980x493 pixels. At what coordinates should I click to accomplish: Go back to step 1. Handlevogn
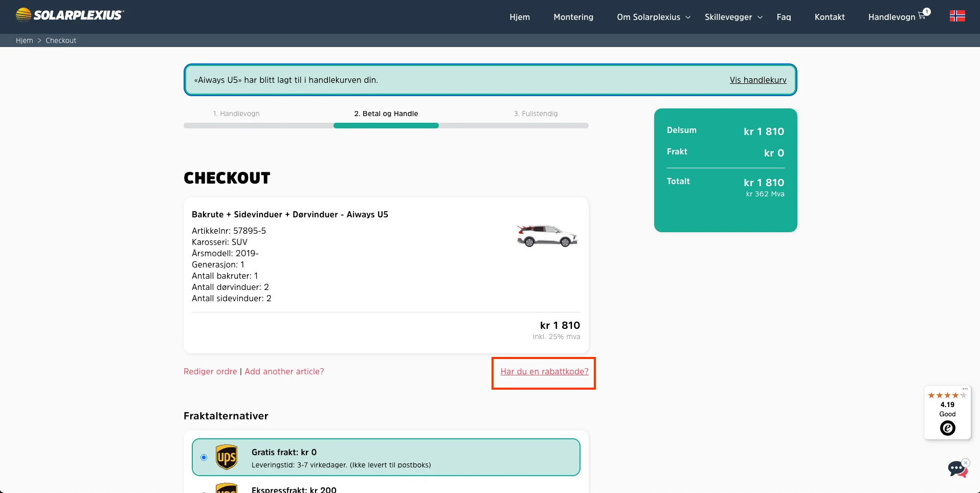[236, 114]
